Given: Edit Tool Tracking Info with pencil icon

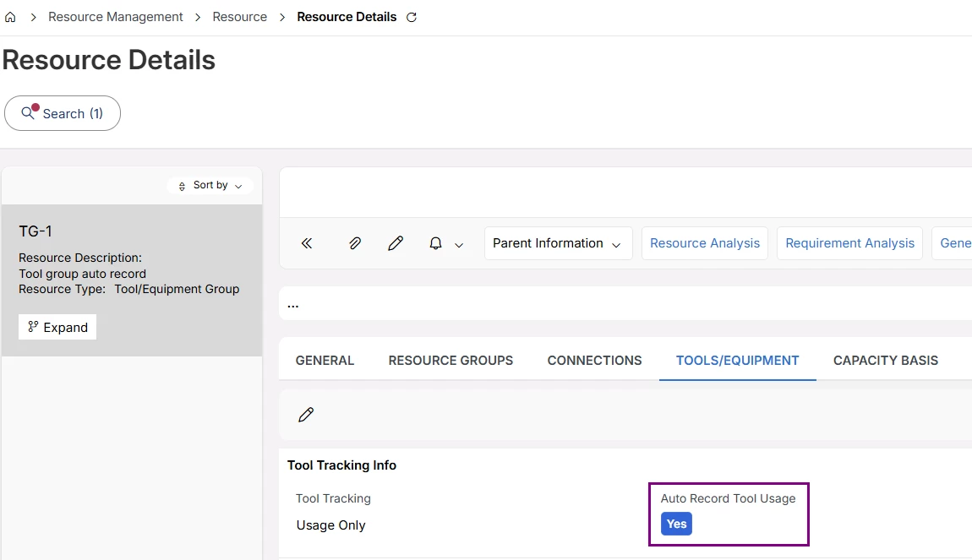Looking at the screenshot, I should pyautogui.click(x=306, y=415).
